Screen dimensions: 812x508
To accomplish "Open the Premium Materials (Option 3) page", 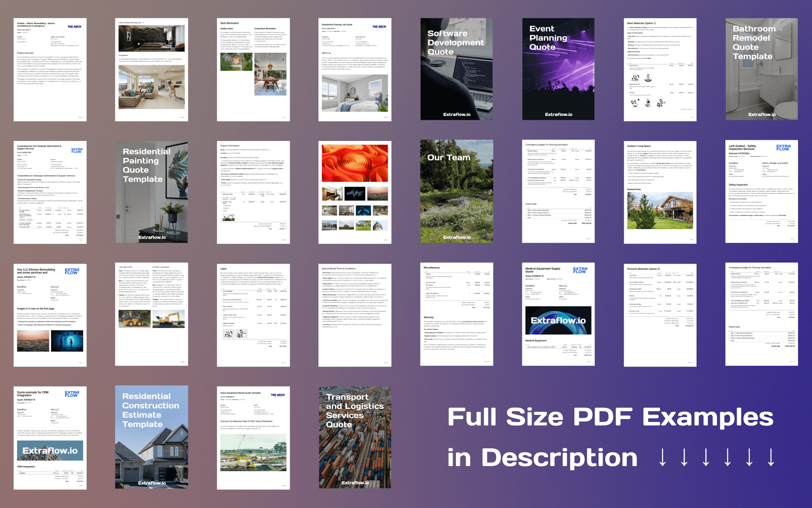I will [660, 315].
